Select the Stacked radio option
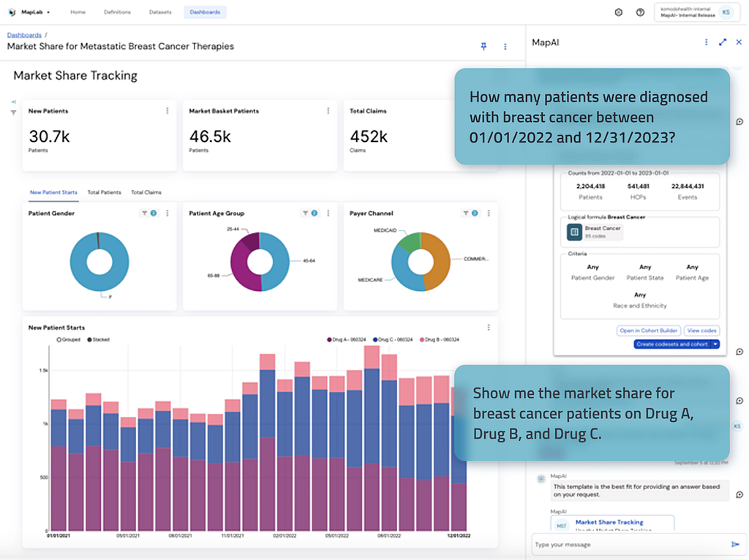The height and width of the screenshot is (560, 749). pos(89,340)
